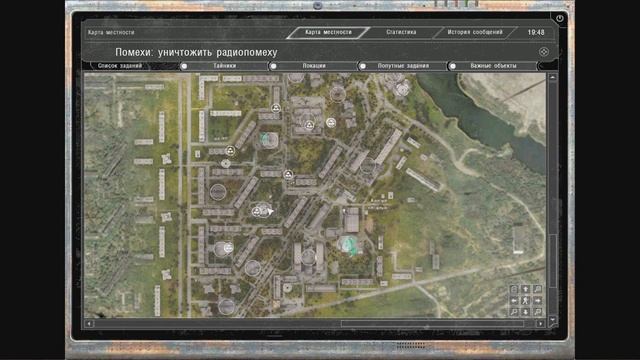640x360 pixels.
Task: Click the PDA power button icon
Action: [x=560, y=18]
